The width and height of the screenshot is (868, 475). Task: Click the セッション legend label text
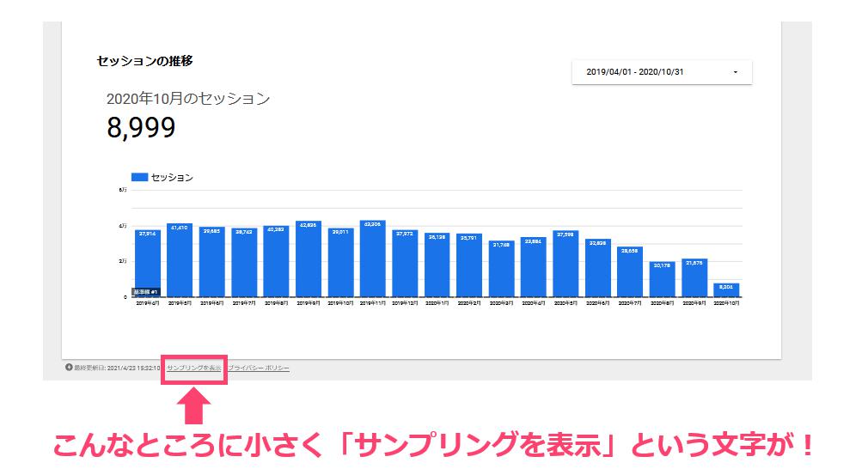click(x=172, y=178)
